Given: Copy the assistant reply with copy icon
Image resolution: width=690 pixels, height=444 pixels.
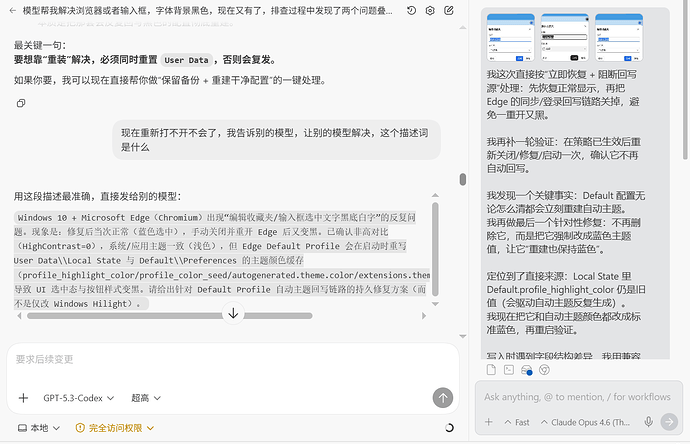Looking at the screenshot, I should click(21, 103).
